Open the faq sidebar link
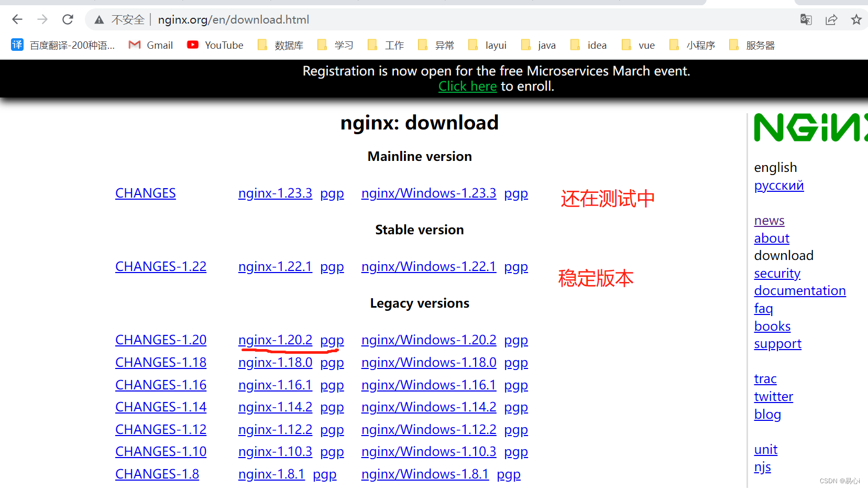The image size is (868, 489). pyautogui.click(x=763, y=309)
